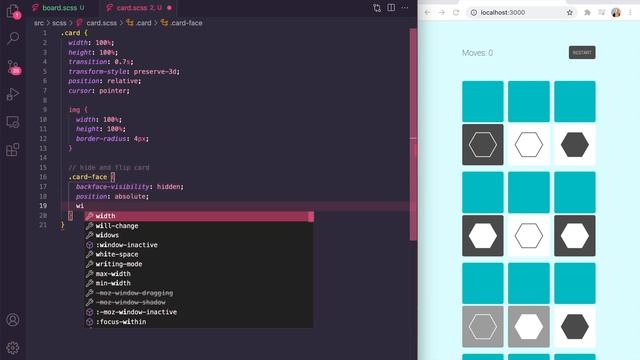This screenshot has height=360, width=640.
Task: Select 'writing-mode' autocomplete suggestion
Action: tap(199, 264)
